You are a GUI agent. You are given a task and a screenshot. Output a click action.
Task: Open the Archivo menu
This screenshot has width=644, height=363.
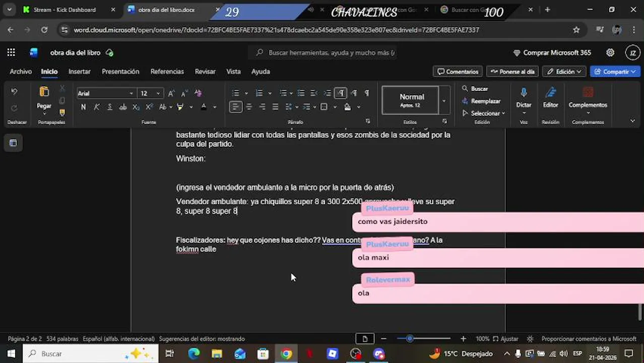[x=21, y=72]
